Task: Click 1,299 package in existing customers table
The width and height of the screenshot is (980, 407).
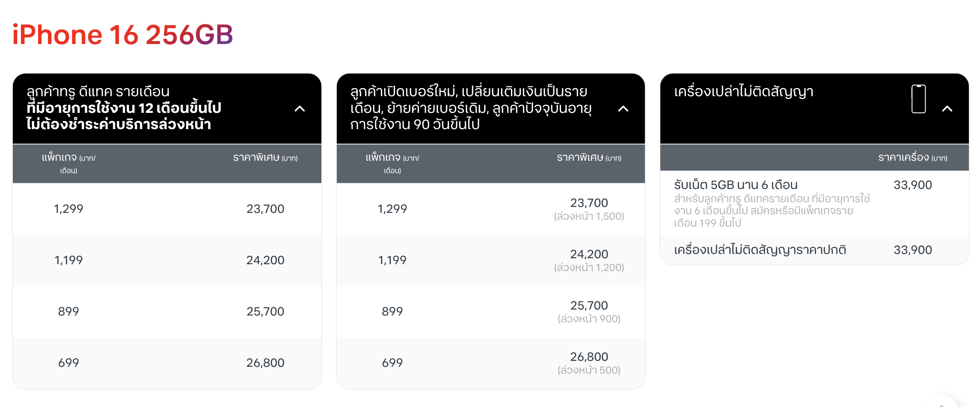Action: [68, 209]
